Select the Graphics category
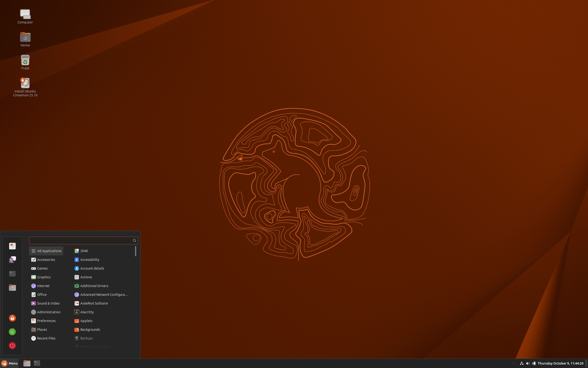The width and height of the screenshot is (588, 368). pos(46,277)
